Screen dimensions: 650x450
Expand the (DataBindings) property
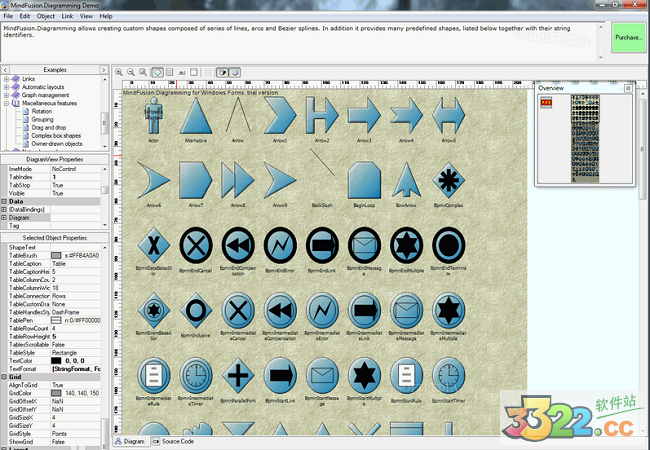(x=4, y=210)
